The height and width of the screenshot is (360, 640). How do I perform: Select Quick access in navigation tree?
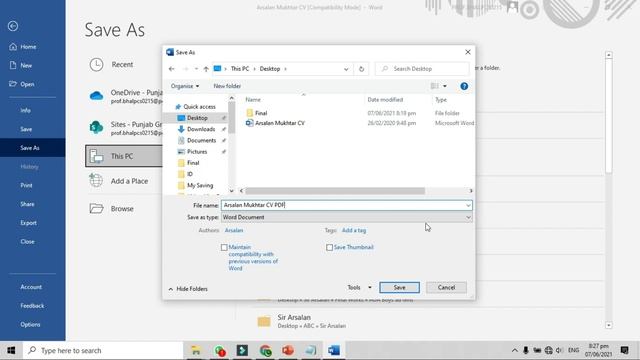(x=195, y=107)
